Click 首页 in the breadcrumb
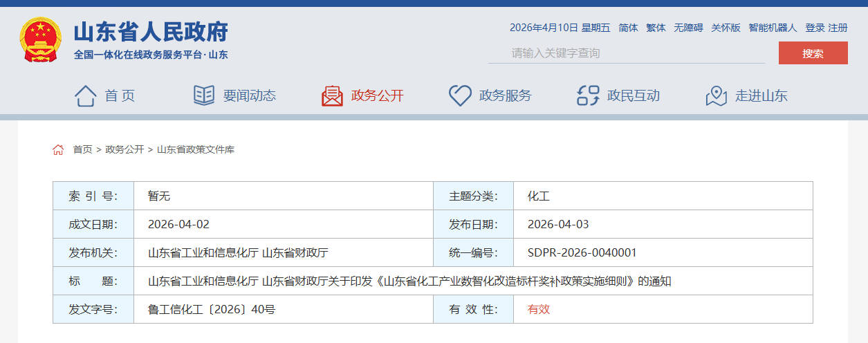This screenshot has width=868, height=343. pos(82,149)
